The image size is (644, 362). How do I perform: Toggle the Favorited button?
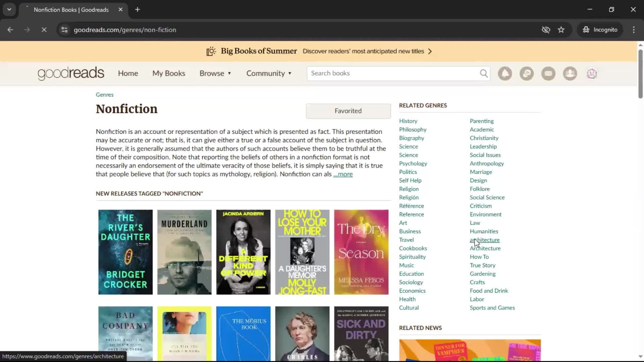348,111
